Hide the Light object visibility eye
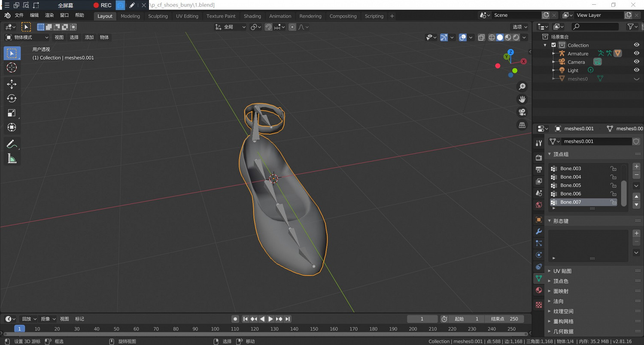644x345 pixels. (x=636, y=70)
